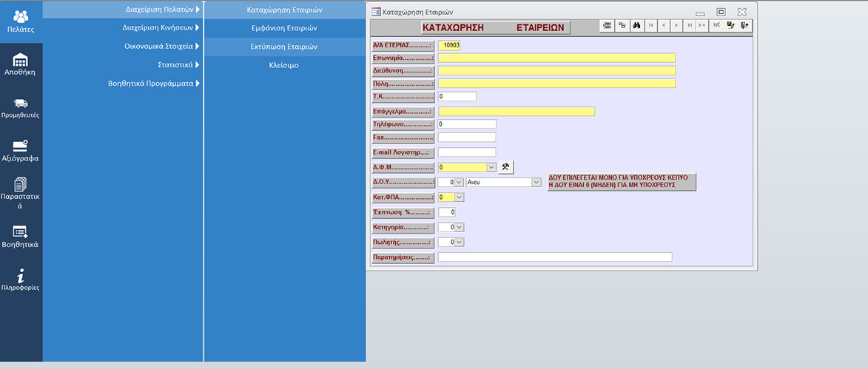Image resolution: width=868 pixels, height=369 pixels.
Task: Expand the Κατ.ΦΠΑ dropdown
Action: click(x=459, y=197)
